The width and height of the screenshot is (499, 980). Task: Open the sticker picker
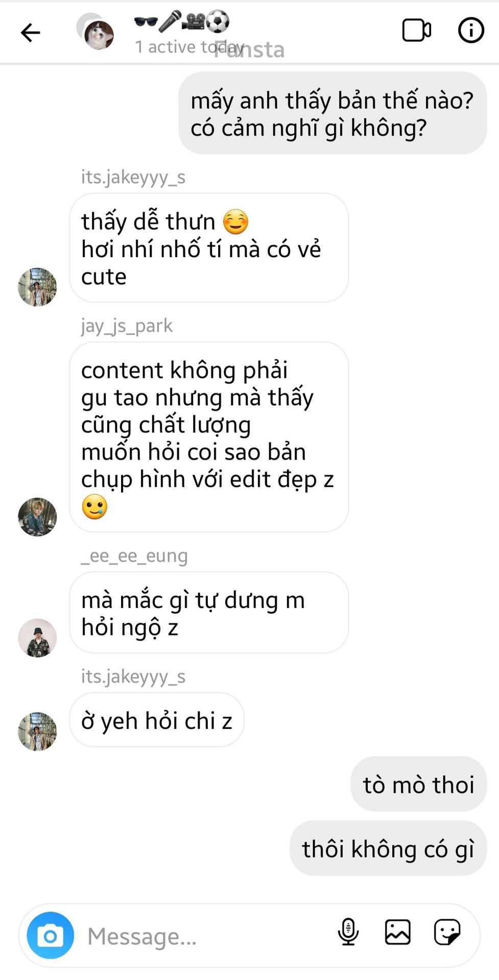click(x=447, y=932)
